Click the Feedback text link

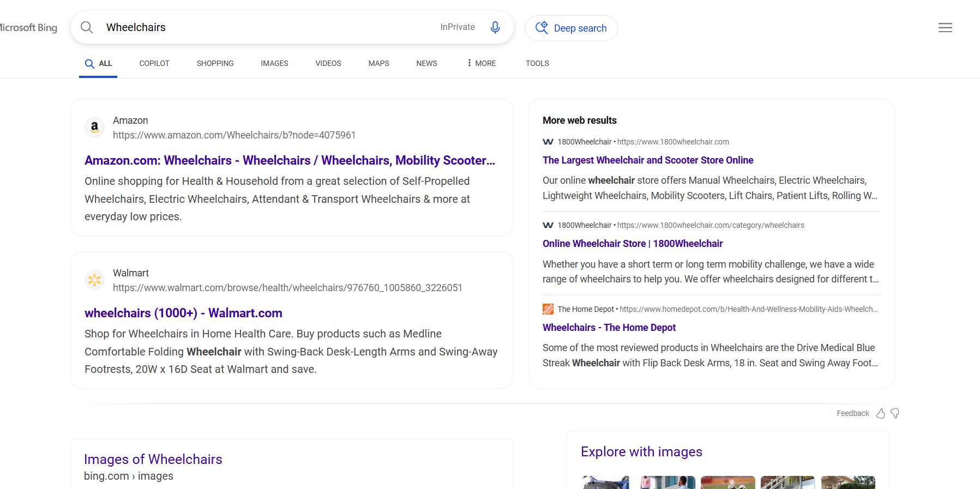point(853,413)
